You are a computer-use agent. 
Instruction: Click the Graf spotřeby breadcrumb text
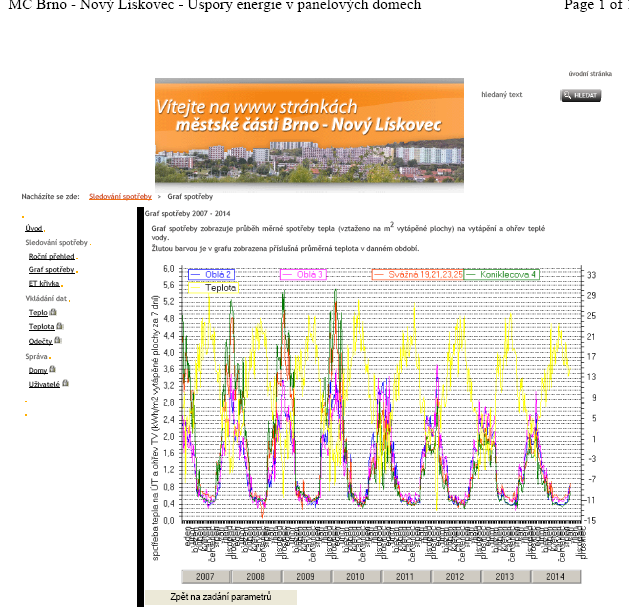tap(190, 197)
